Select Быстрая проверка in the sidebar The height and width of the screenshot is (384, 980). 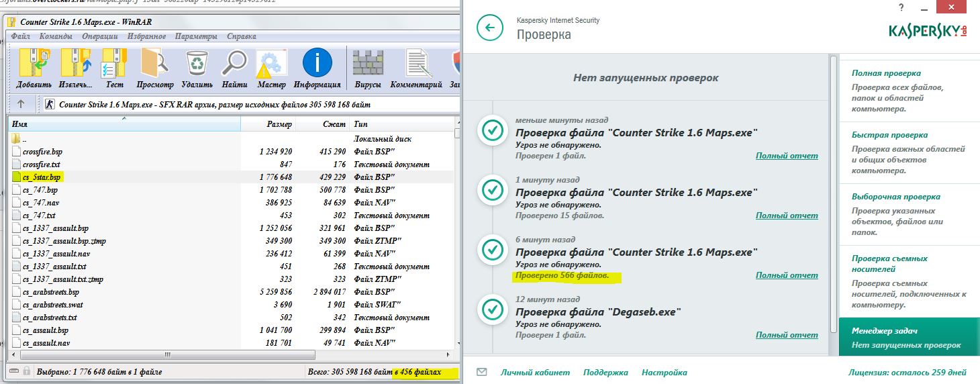(x=909, y=152)
